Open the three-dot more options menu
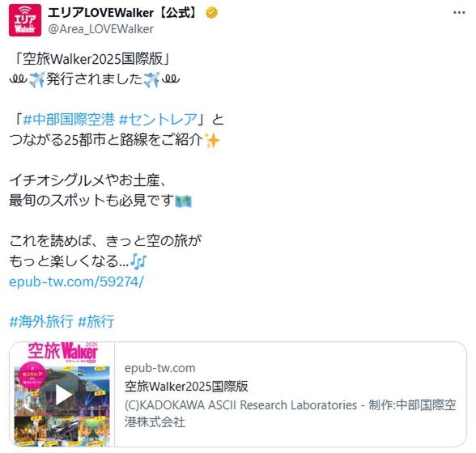476x453 pixels. click(459, 13)
